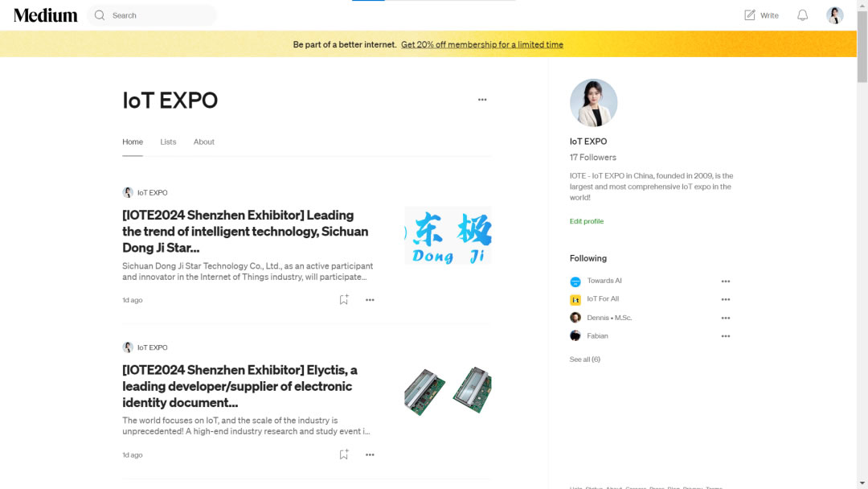Click the scrollbar up arrow
868x489 pixels.
pyautogui.click(x=862, y=5)
